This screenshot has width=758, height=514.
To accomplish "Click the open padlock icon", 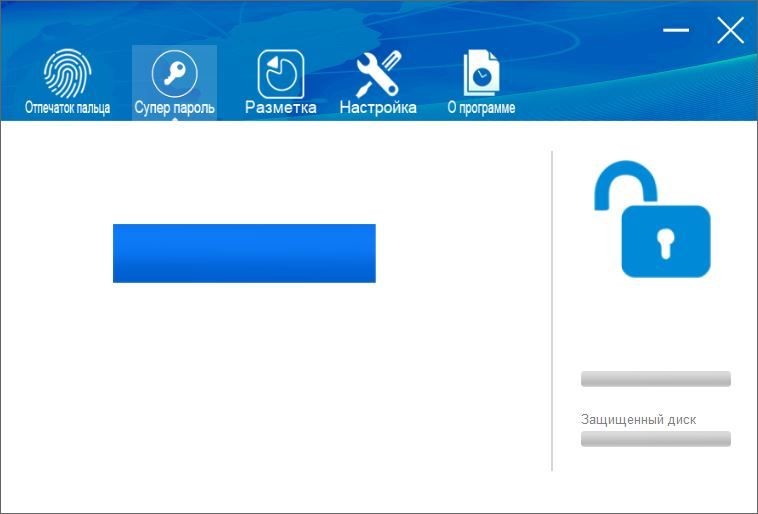I will point(652,219).
